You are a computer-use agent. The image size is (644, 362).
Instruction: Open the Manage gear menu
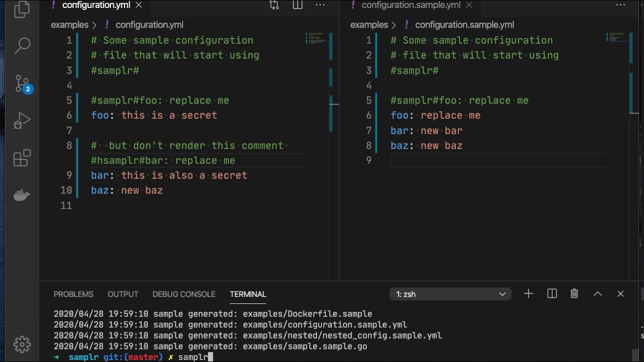22,344
